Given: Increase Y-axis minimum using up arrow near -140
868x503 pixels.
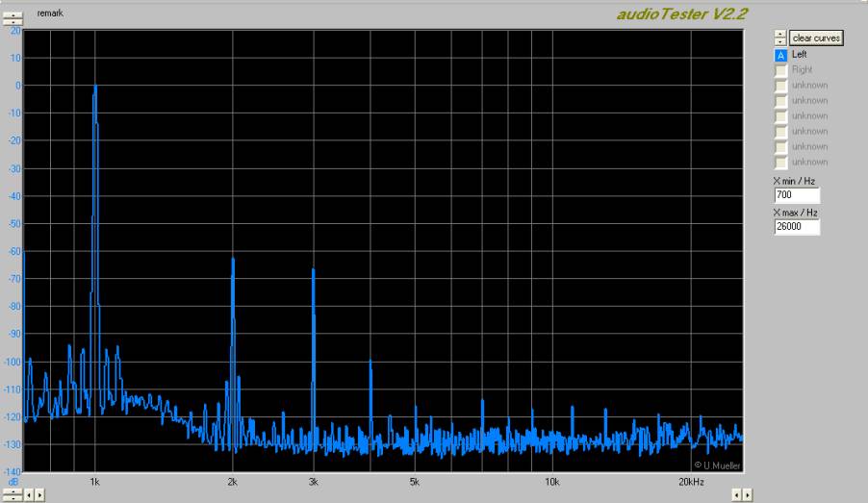Looking at the screenshot, I should pos(13,490).
